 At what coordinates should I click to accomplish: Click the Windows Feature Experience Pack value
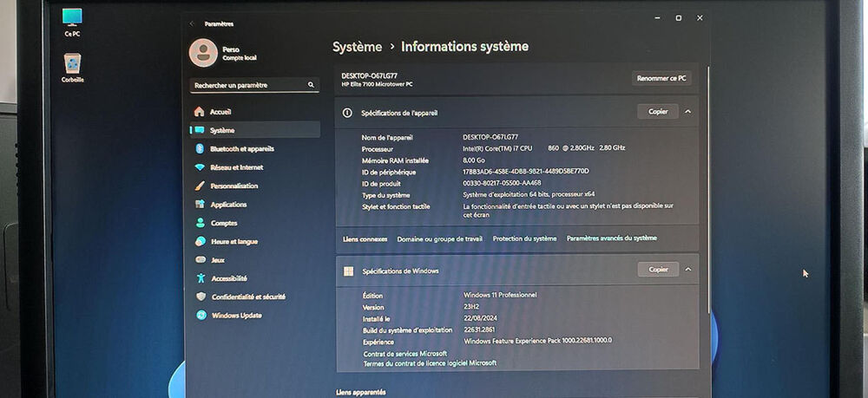[x=537, y=341]
